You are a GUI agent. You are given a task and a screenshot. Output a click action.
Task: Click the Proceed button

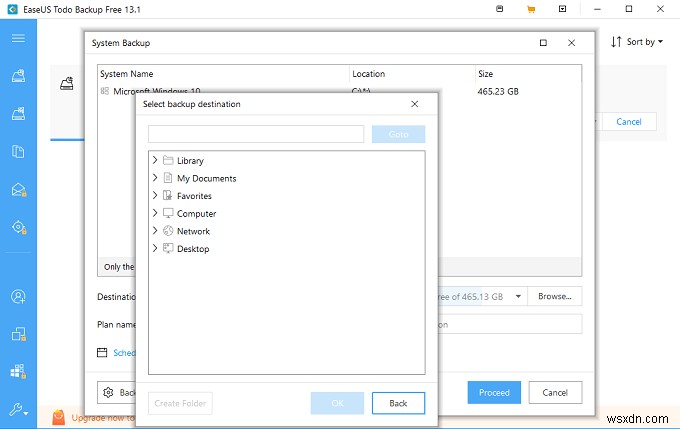494,393
